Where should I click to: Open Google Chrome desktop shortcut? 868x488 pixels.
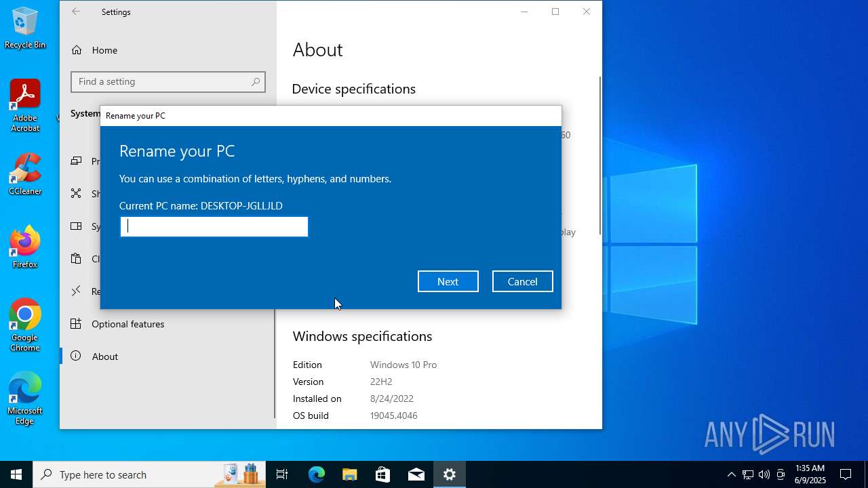point(25,325)
